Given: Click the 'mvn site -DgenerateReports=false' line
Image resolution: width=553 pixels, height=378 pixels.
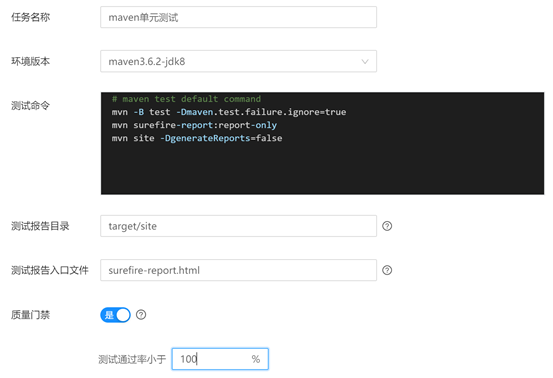Looking at the screenshot, I should coord(197,138).
